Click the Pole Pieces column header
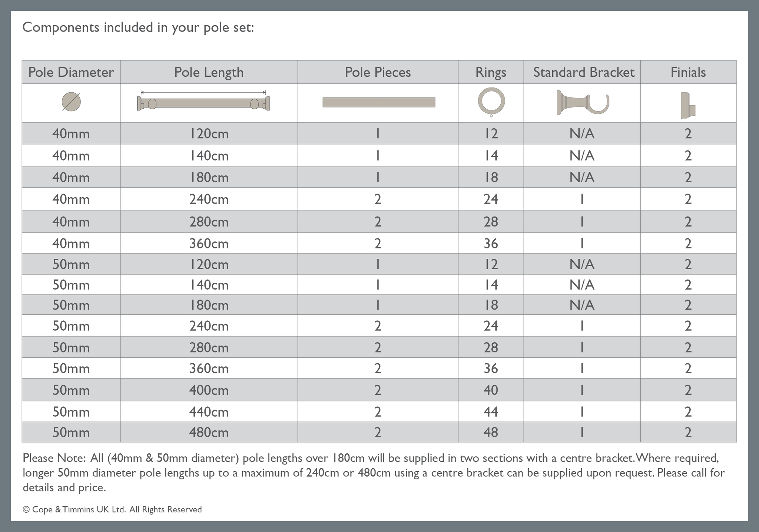The height and width of the screenshot is (532, 759). click(x=378, y=72)
